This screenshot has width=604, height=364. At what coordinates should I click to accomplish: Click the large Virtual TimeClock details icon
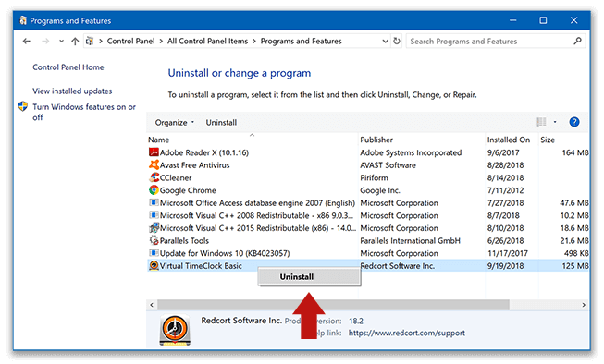(175, 330)
